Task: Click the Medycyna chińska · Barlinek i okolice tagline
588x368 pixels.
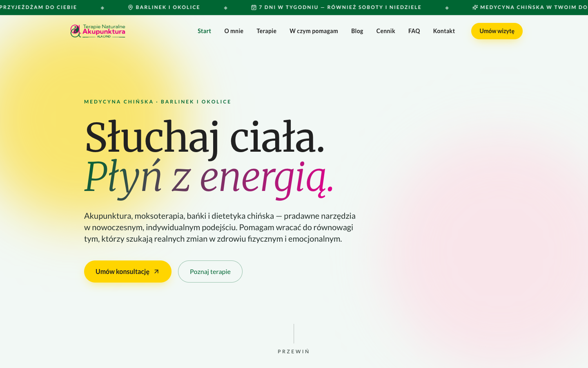Action: 158,102
